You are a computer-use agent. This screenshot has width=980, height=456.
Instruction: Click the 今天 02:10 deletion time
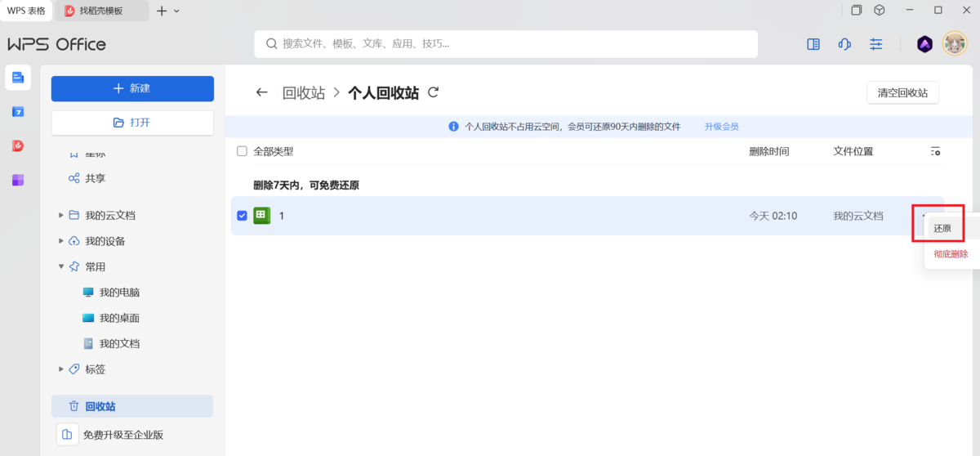pos(773,216)
